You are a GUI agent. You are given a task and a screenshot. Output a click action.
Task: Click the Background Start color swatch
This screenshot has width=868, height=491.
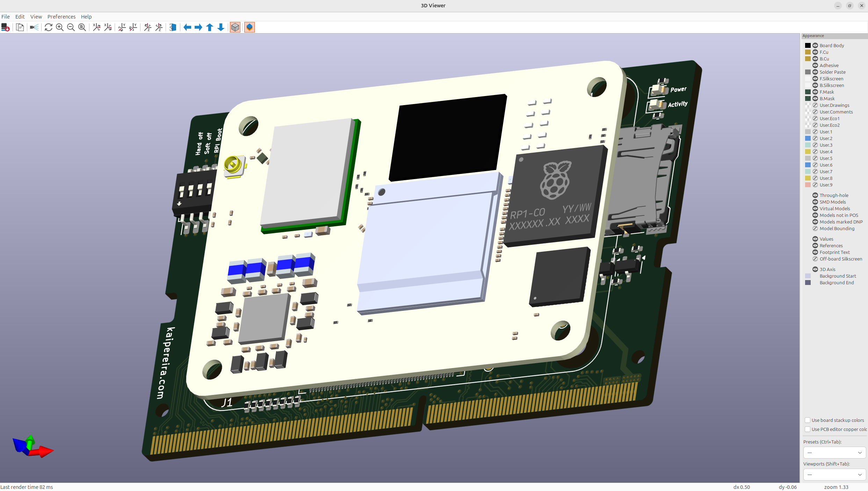808,276
